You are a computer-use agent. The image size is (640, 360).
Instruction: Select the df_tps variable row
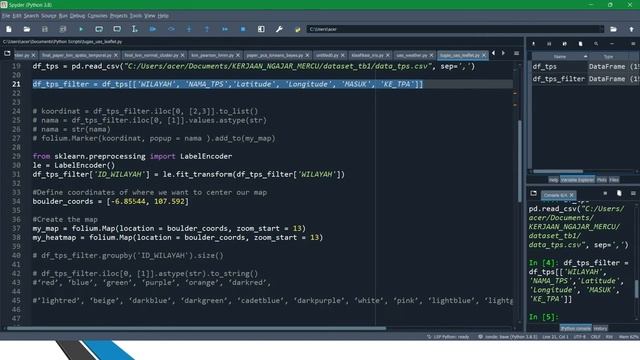[586, 67]
